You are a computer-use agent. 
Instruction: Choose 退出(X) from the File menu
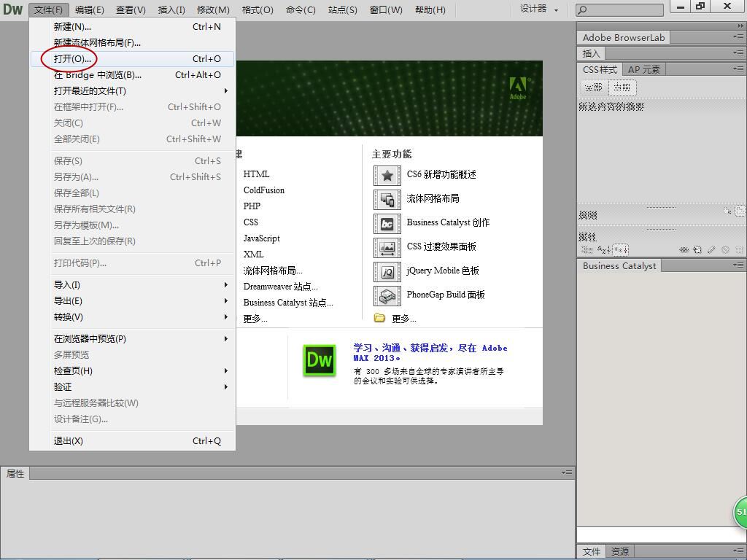point(133,441)
